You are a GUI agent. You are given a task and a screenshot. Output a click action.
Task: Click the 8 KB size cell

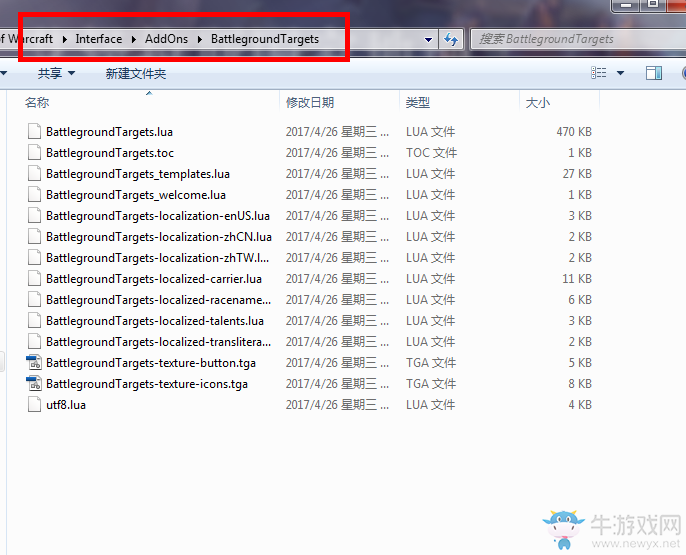click(580, 384)
